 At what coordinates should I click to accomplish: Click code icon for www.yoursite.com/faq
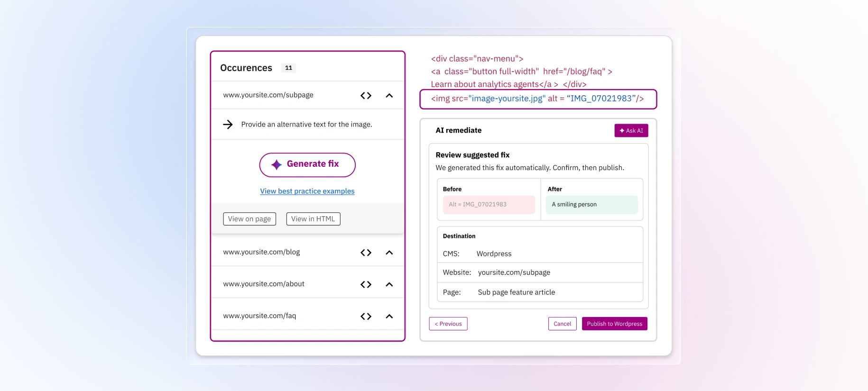(366, 316)
